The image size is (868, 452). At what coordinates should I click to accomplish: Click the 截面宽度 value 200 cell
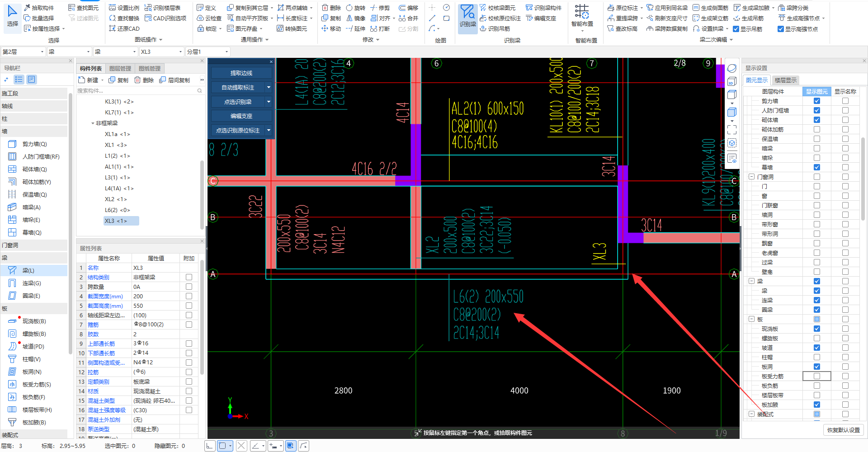pos(156,296)
